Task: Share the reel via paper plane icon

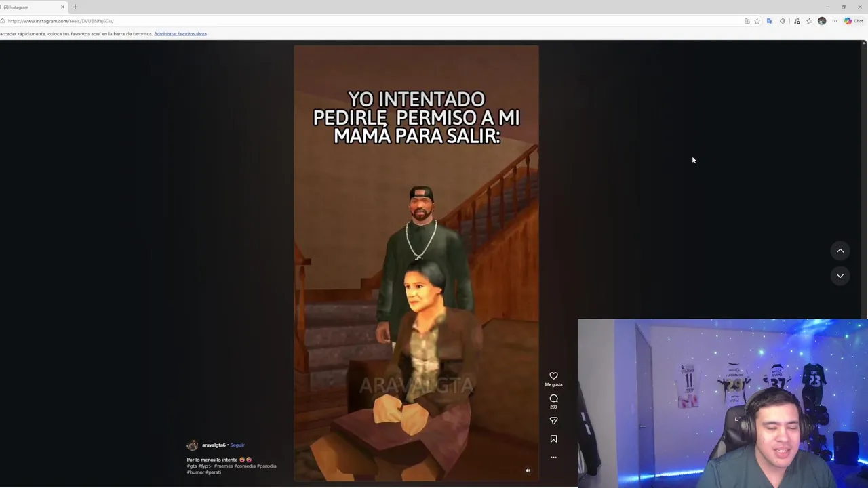Action: point(553,421)
